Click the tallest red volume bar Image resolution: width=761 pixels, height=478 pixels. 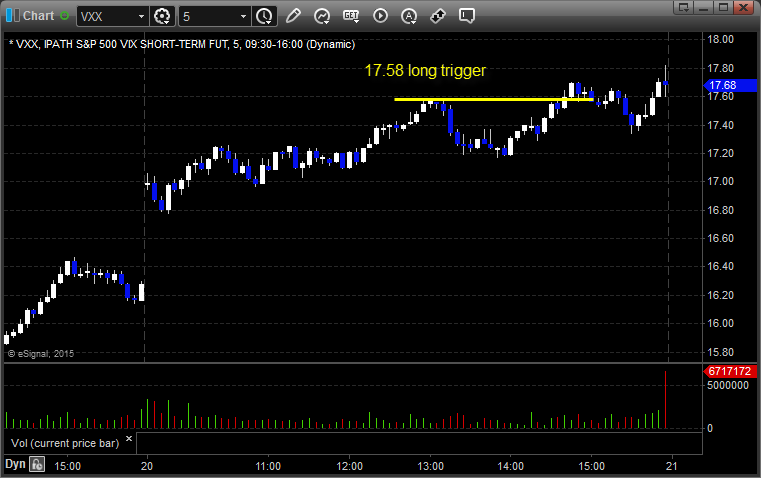665,400
